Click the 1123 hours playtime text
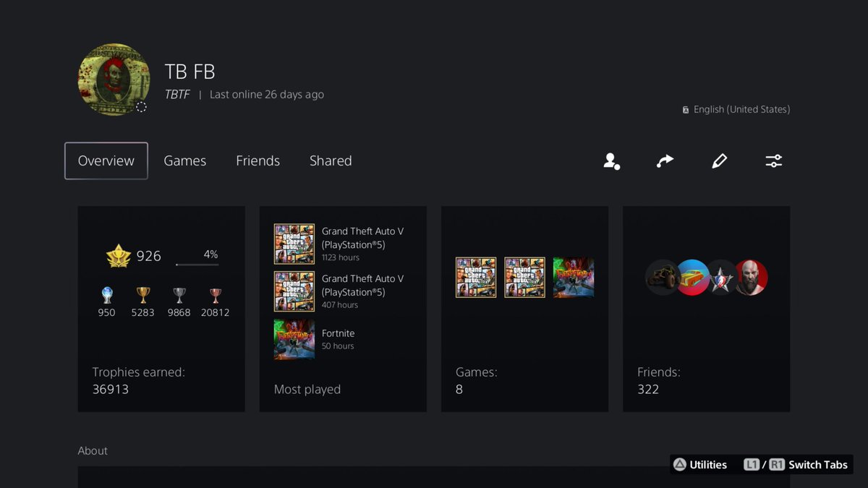 pos(341,257)
